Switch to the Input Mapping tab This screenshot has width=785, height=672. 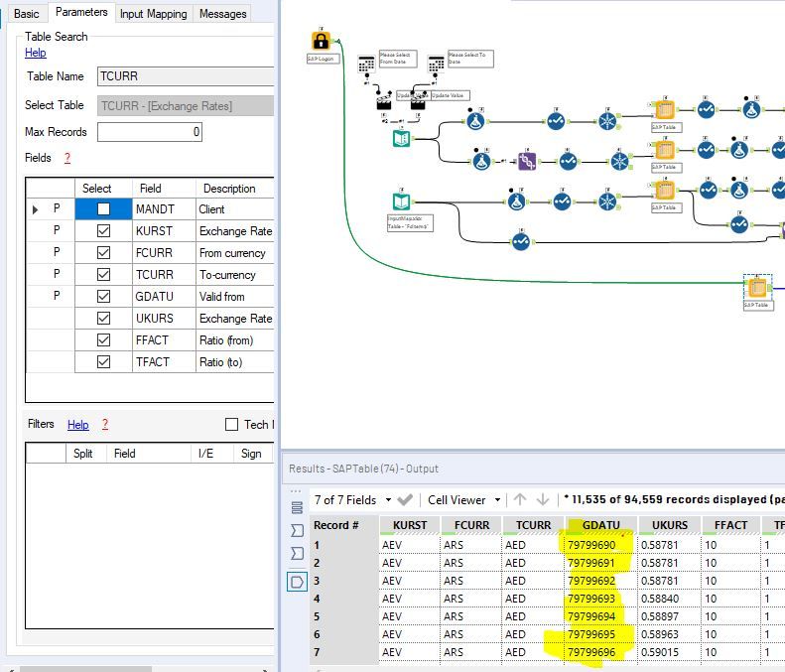152,14
